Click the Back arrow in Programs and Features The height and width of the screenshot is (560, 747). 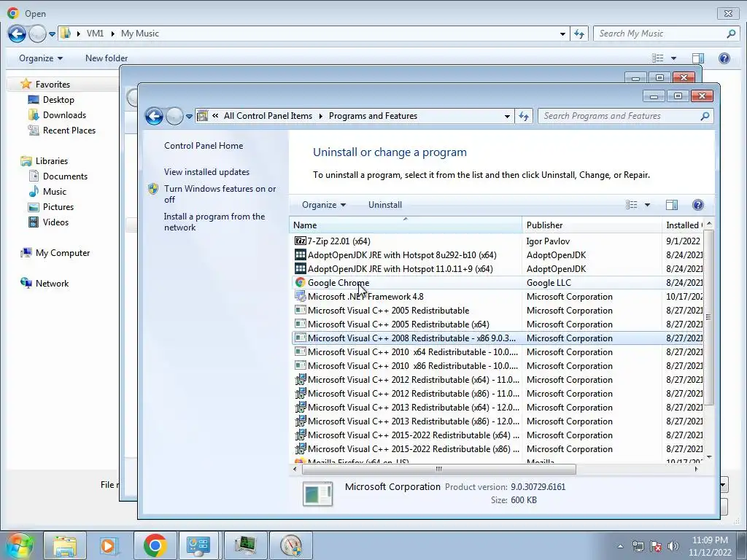[154, 116]
